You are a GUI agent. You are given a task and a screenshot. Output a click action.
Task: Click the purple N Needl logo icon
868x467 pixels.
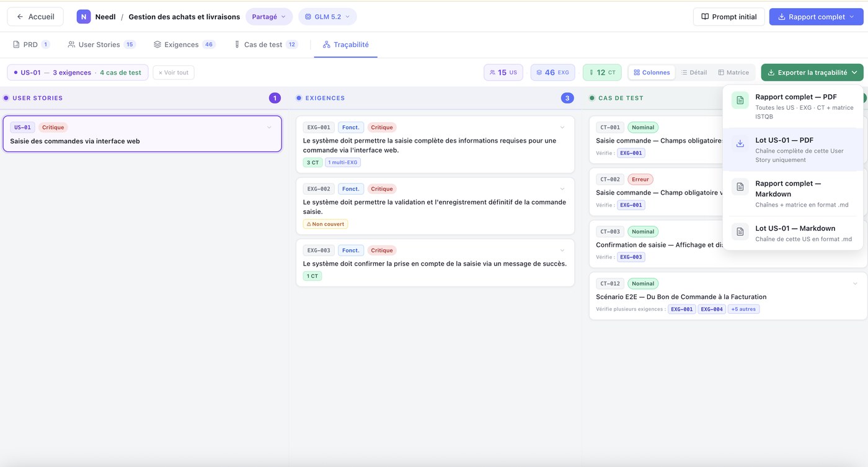pos(84,17)
